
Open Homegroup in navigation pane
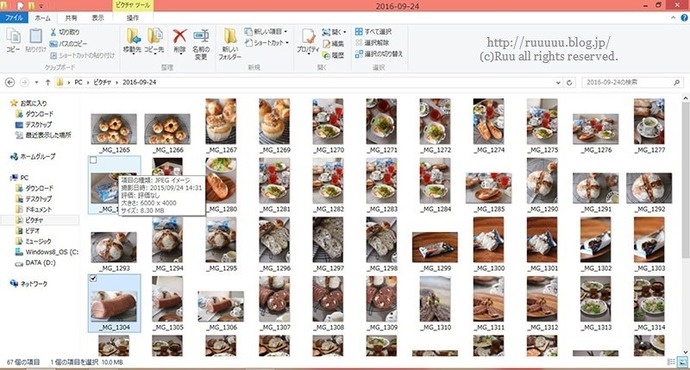33,156
